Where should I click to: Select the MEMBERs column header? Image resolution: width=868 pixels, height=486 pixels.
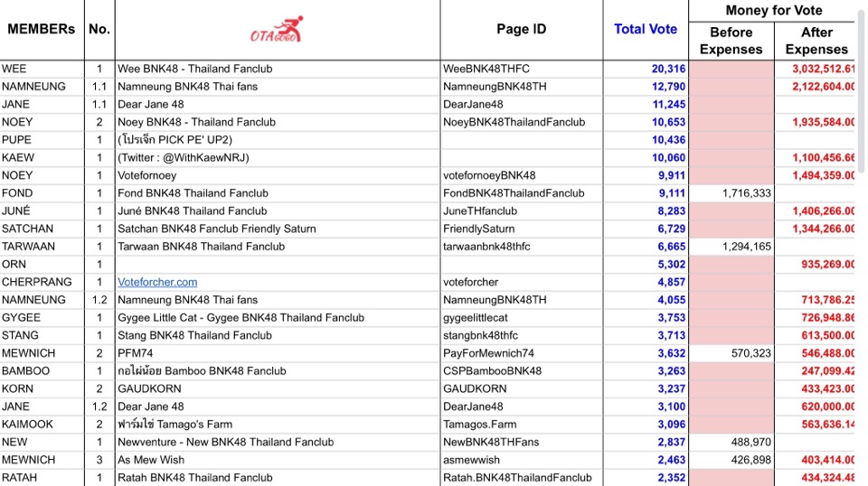(x=41, y=29)
